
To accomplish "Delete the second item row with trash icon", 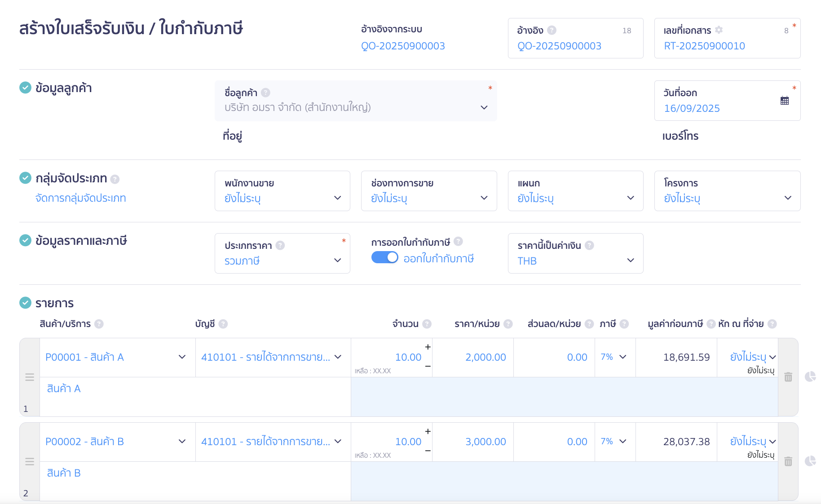I will coord(788,461).
